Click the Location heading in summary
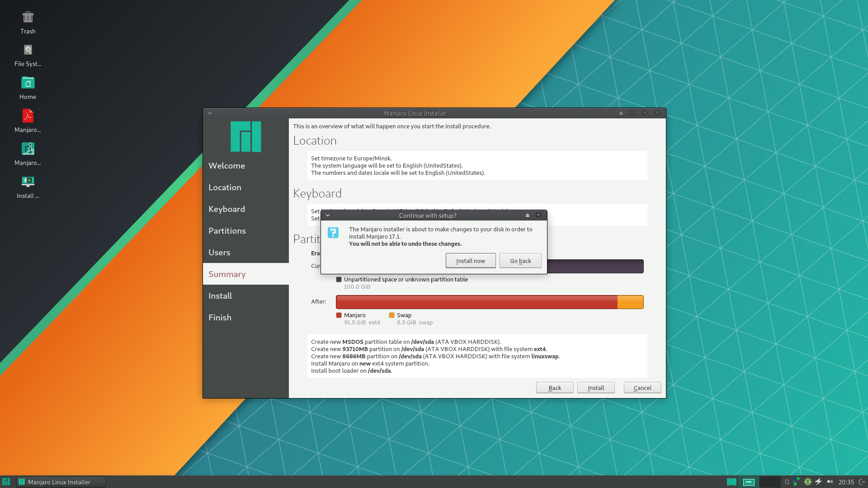Viewport: 868px width, 488px height. [315, 141]
